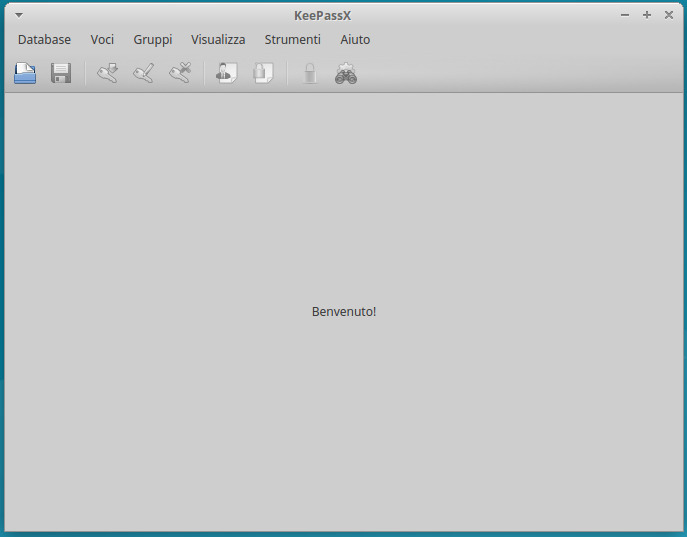687x537 pixels.
Task: Copy username to clipboard icon
Action: (227, 73)
